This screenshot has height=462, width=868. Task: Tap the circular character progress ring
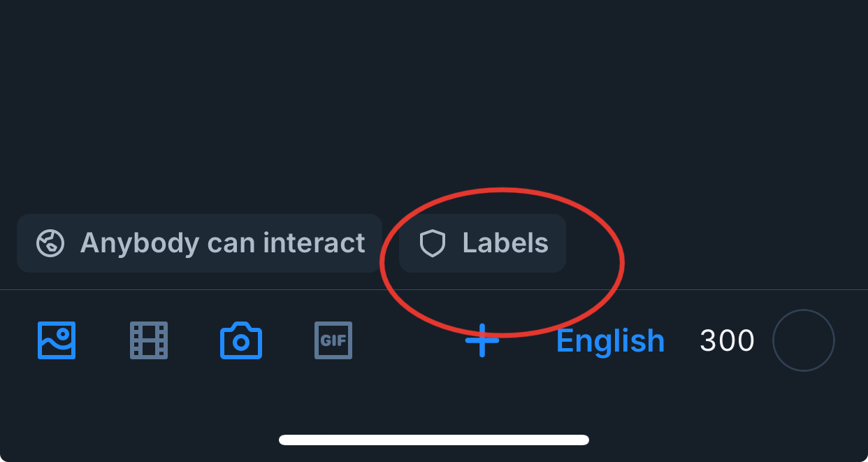[x=803, y=340]
